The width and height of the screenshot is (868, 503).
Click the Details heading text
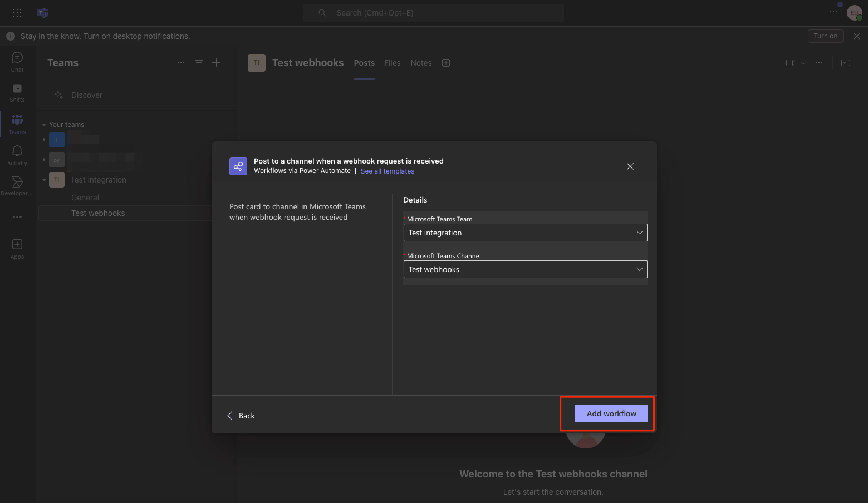coord(415,200)
